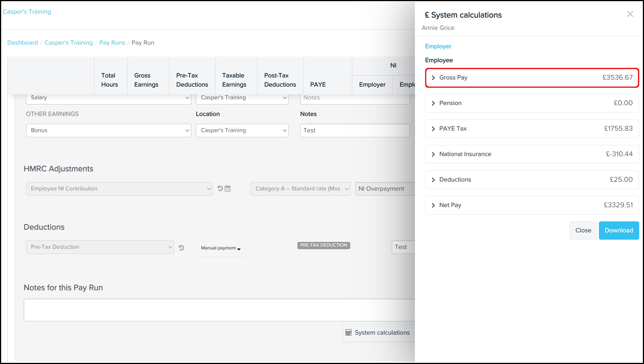The height and width of the screenshot is (364, 644).
Task: Navigate to Dashboard via the breadcrumb link
Action: tap(23, 43)
